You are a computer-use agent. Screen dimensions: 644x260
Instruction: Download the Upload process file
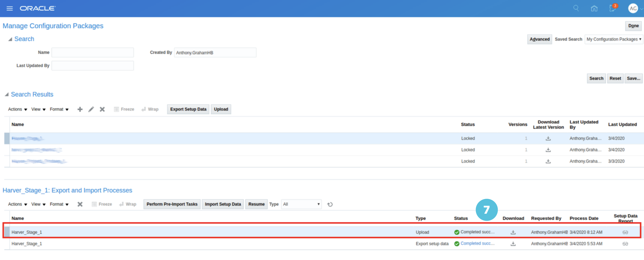[x=513, y=232]
